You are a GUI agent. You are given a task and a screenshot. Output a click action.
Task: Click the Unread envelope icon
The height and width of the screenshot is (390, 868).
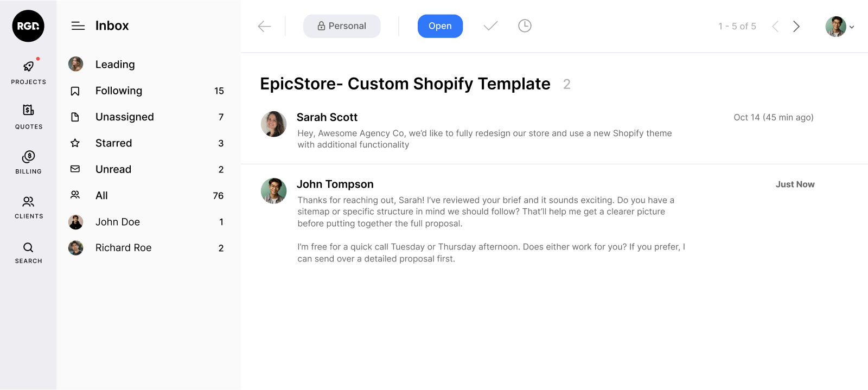[75, 169]
